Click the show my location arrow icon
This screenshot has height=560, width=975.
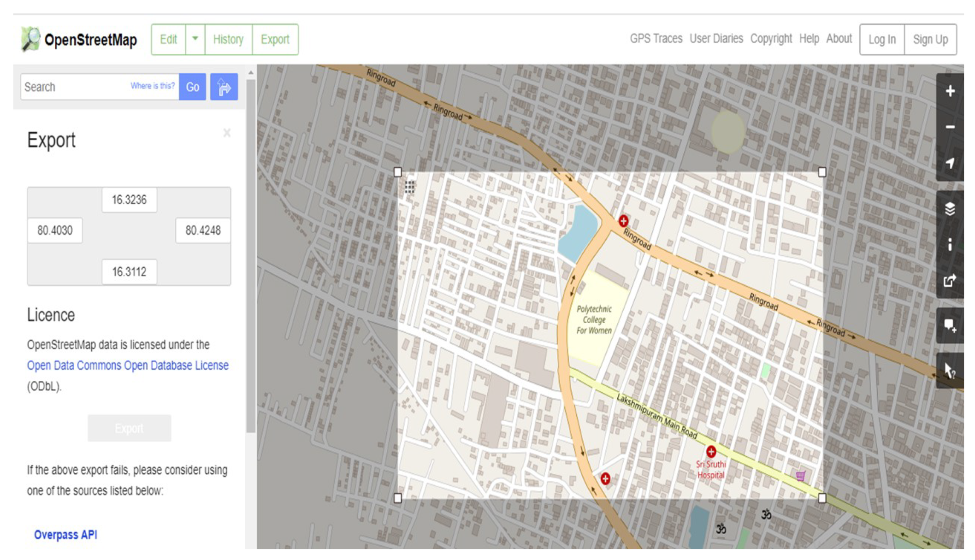click(x=949, y=163)
